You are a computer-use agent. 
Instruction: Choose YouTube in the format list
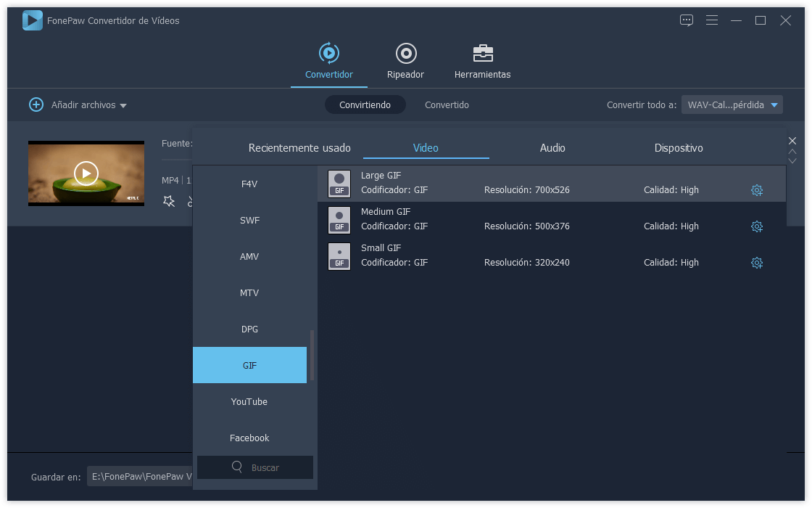[x=249, y=402]
